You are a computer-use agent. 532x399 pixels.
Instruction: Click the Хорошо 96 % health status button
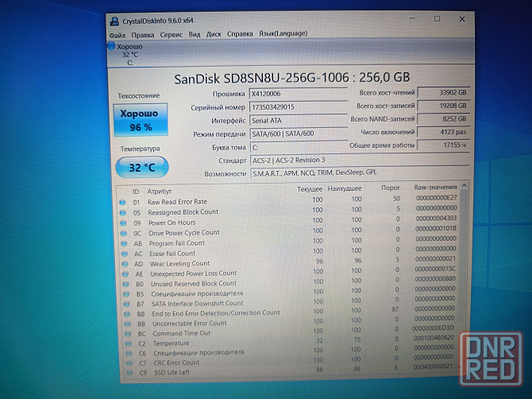pos(141,120)
